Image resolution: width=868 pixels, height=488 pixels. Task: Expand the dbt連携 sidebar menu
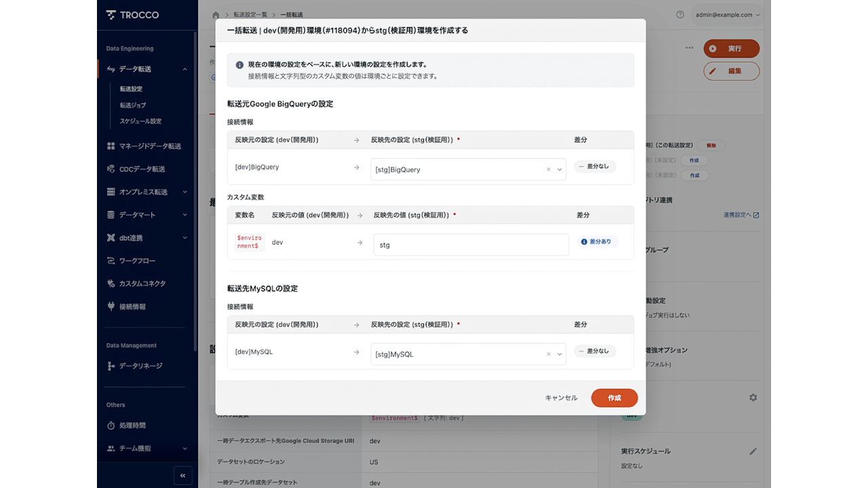point(184,238)
